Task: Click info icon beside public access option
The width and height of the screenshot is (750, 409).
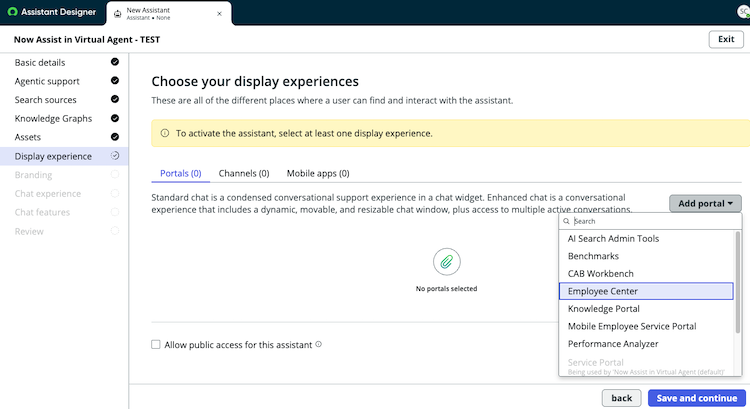Action: 319,344
